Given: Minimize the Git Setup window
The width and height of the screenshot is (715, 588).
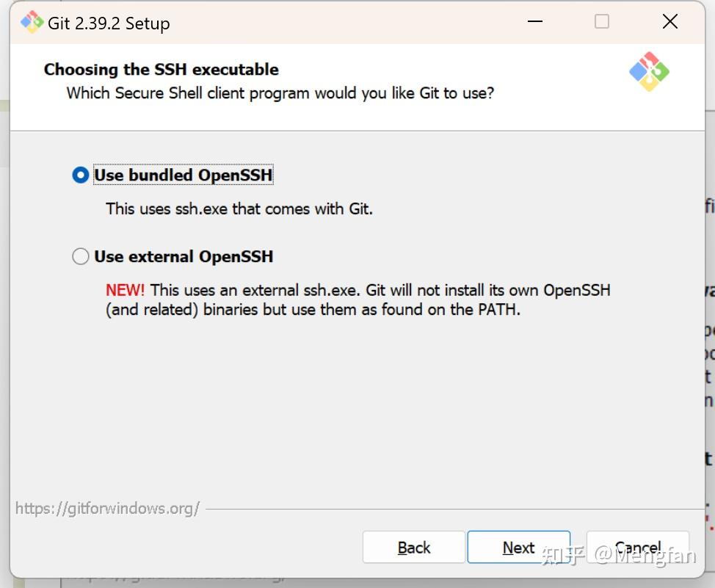Looking at the screenshot, I should (x=535, y=22).
